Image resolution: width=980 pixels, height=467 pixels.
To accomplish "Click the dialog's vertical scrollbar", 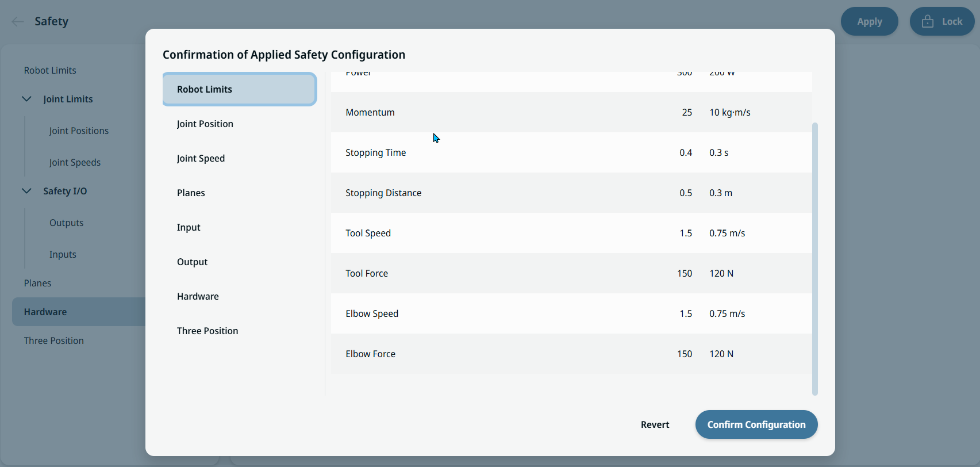I will point(814,259).
